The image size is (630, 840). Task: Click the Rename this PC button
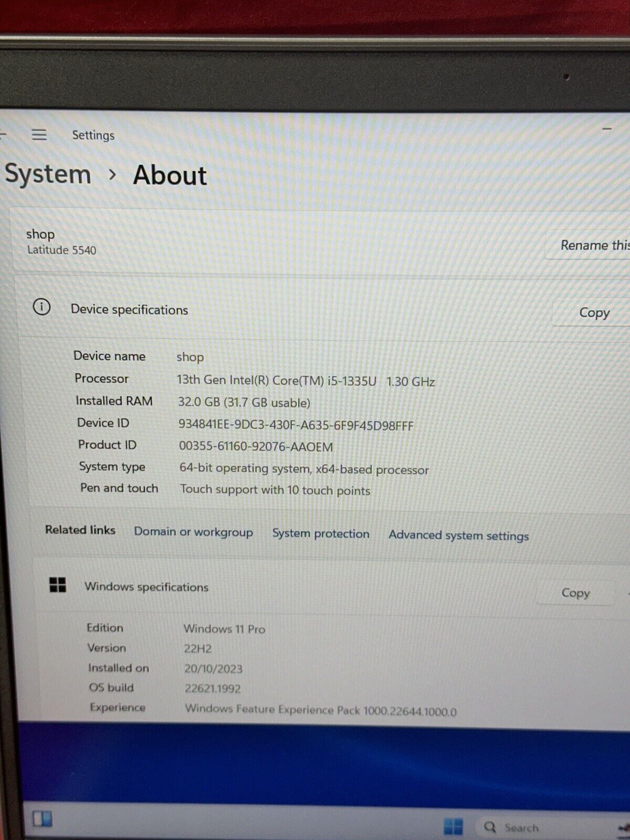tap(593, 245)
